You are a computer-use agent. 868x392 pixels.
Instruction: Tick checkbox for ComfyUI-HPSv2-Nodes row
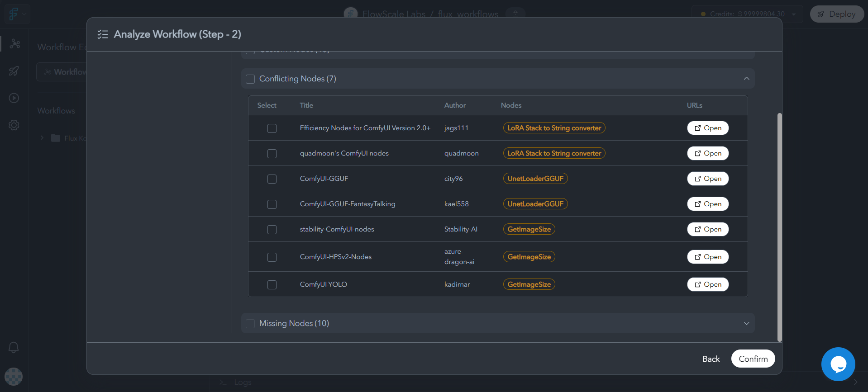[272, 257]
